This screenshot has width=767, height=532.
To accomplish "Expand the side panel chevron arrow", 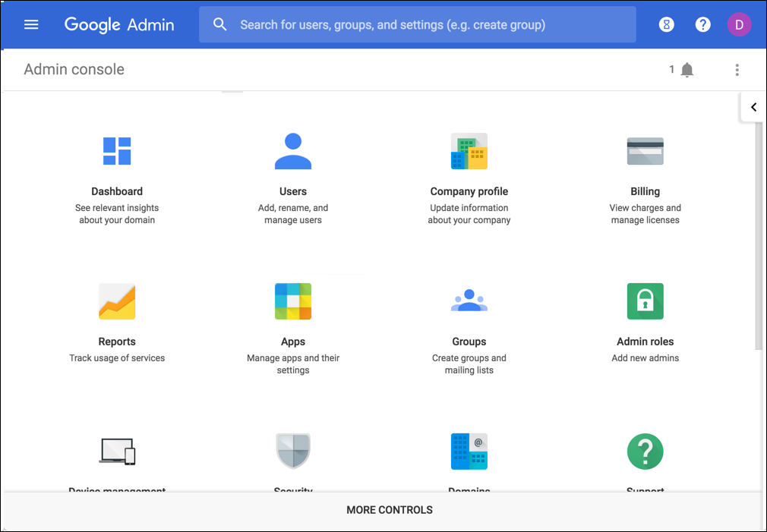I will 753,107.
